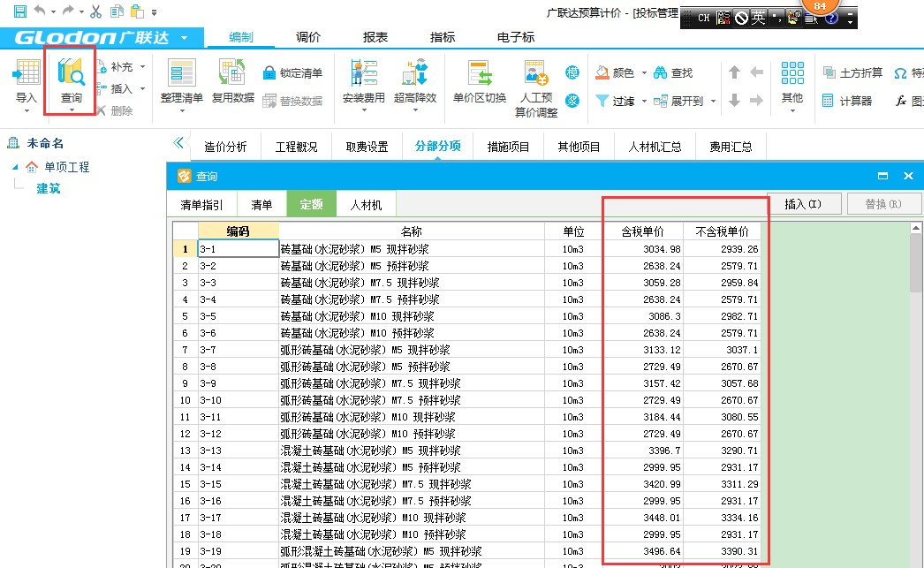Collapse the 单项工程 tree node
The image size is (924, 568).
click(14, 167)
